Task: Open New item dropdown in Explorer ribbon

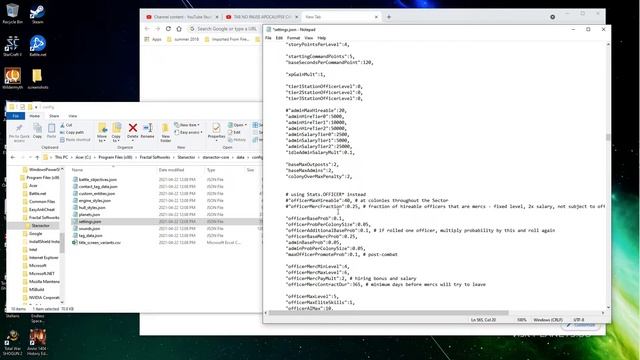Action: click(187, 125)
